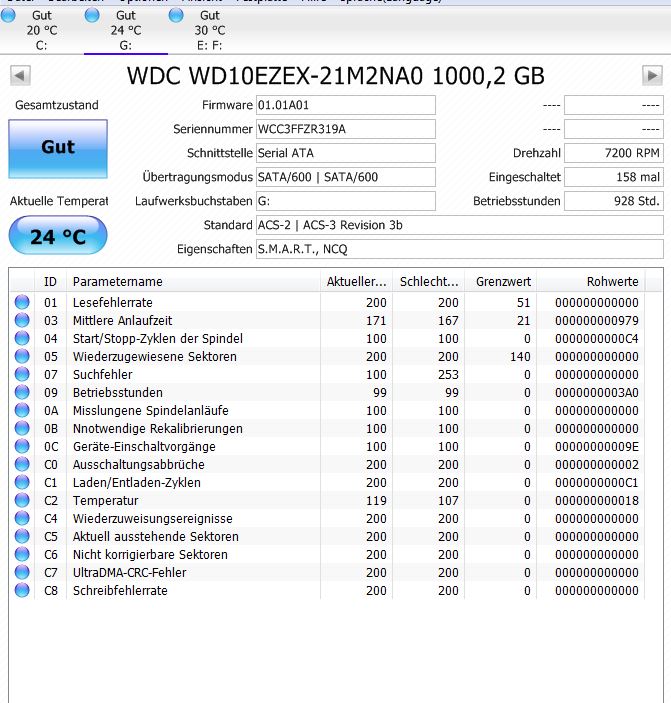671x703 pixels.
Task: Click the Parametername column header
Action: click(193, 282)
